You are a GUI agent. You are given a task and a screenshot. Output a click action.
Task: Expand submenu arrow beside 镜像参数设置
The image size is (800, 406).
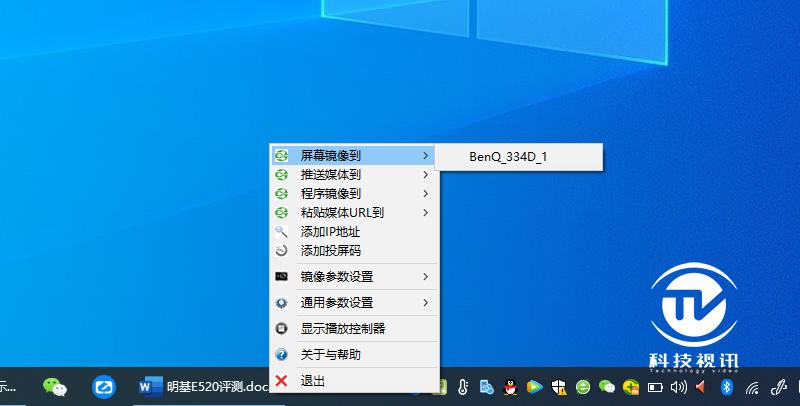tap(426, 277)
